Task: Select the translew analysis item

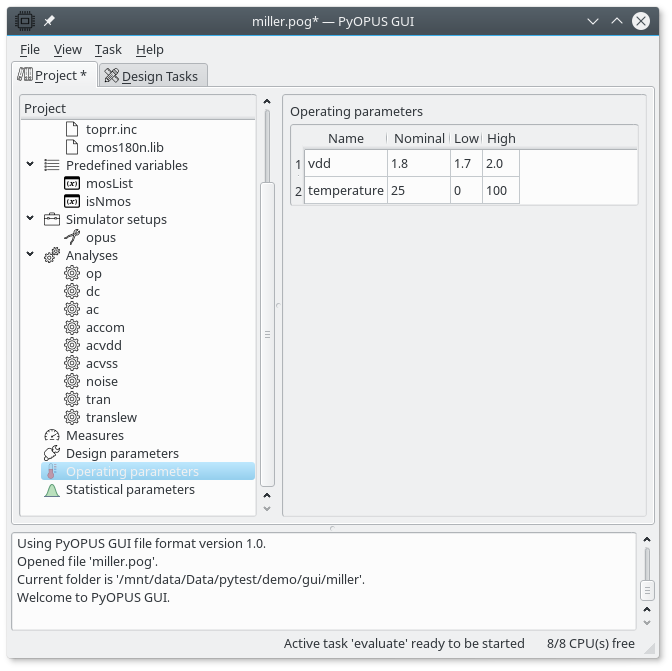Action: tap(111, 418)
